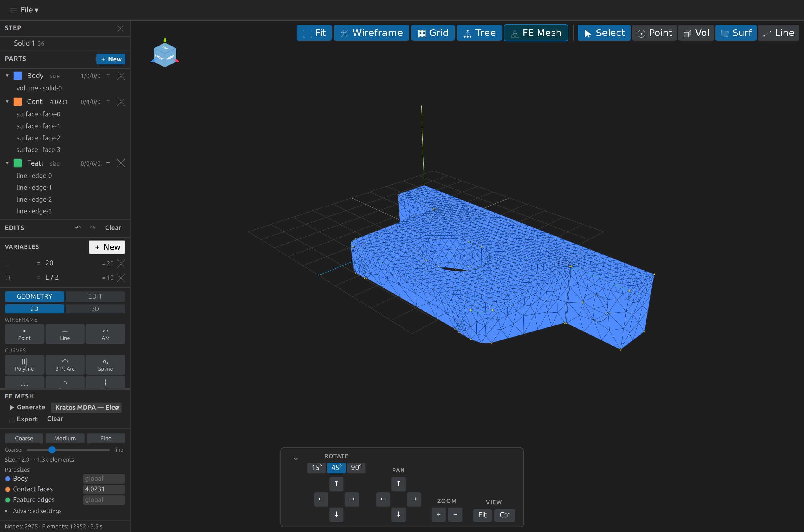Delete variable H
Screen dimensions: 804x532
(x=121, y=278)
